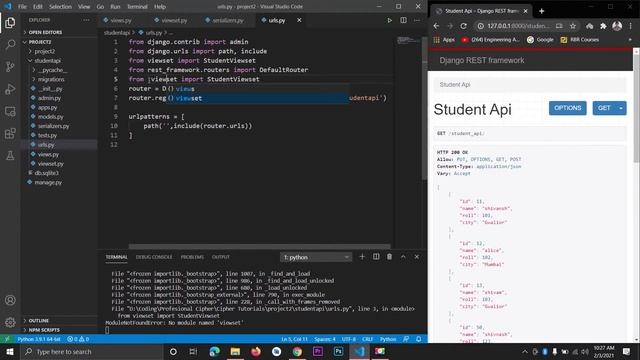Switch to the views.py editor tab
640x360 pixels.
pos(121,20)
